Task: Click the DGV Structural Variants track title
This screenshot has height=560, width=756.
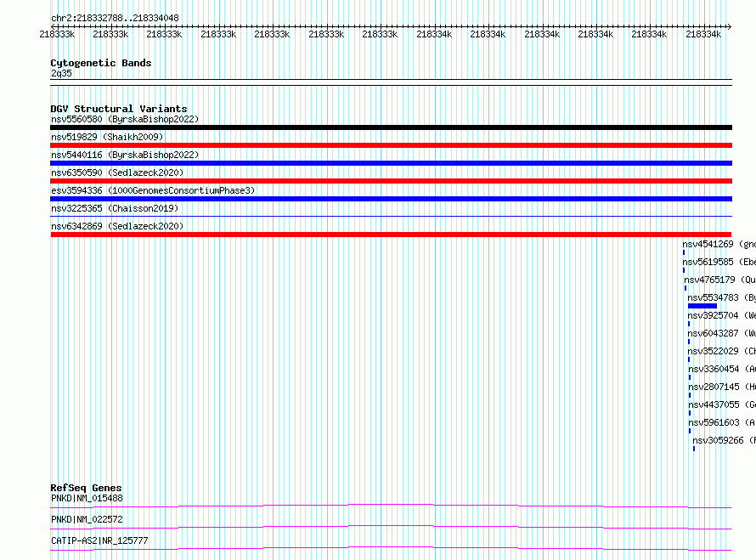Action: (x=119, y=109)
